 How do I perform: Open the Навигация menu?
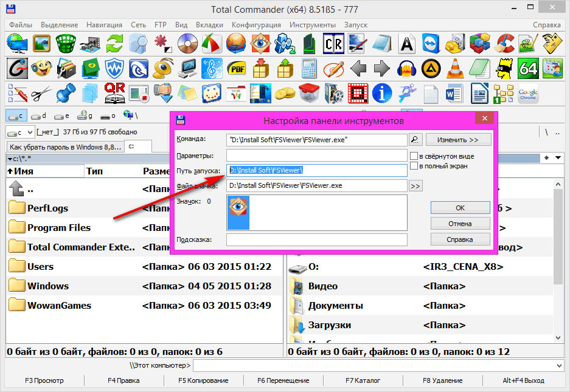tap(105, 25)
